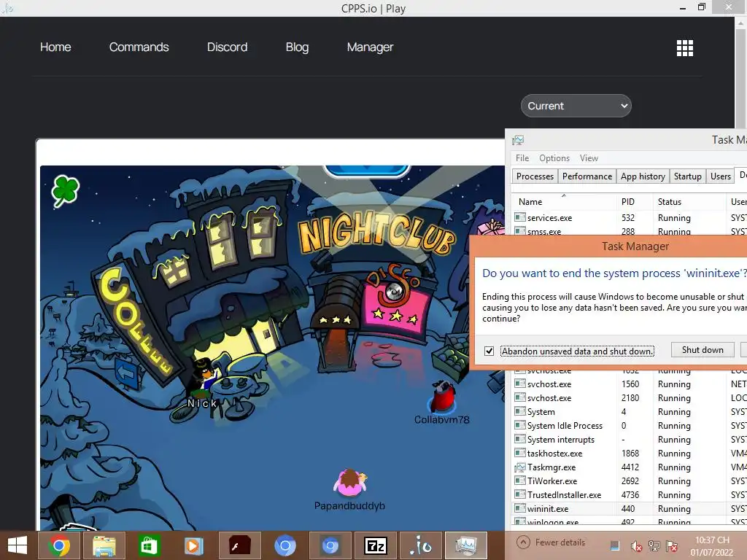The height and width of the screenshot is (560, 747).
Task: Select the wininit.exe process row
Action: point(630,508)
